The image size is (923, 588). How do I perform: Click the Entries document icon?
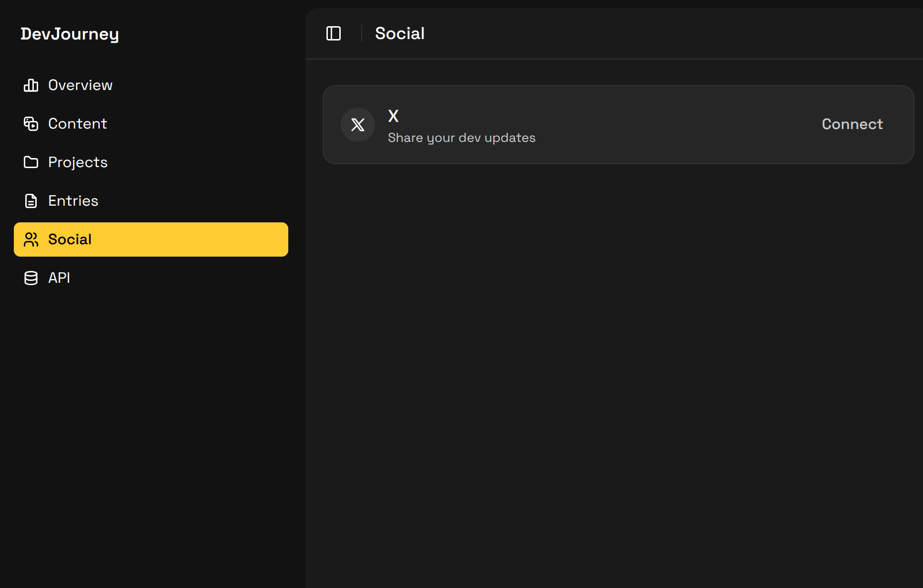click(31, 201)
